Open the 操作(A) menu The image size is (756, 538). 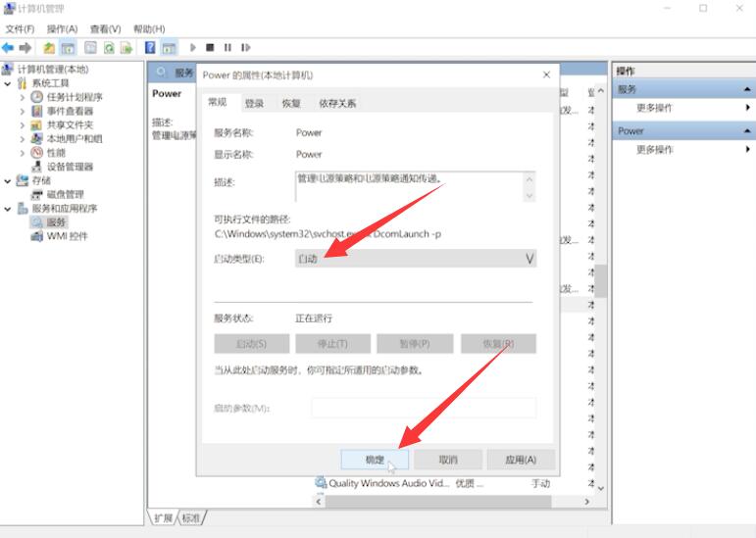[x=62, y=28]
